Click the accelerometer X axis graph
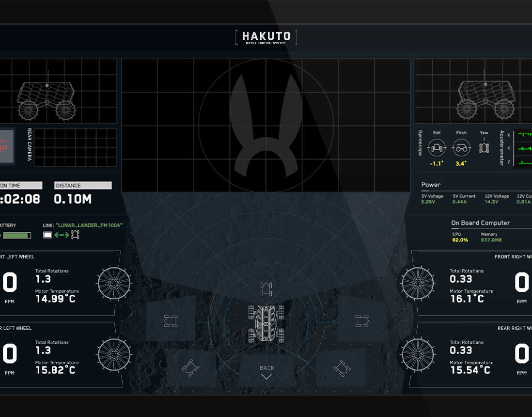 tap(523, 135)
